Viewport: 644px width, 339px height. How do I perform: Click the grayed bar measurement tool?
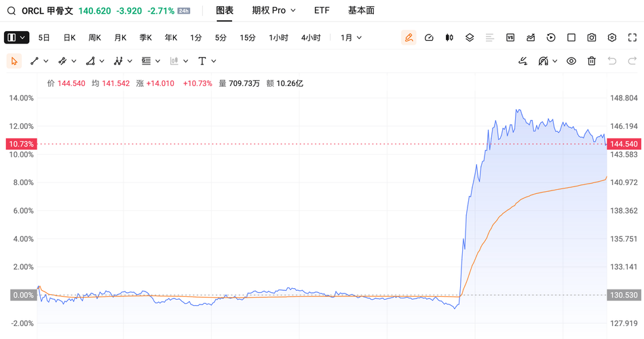174,61
